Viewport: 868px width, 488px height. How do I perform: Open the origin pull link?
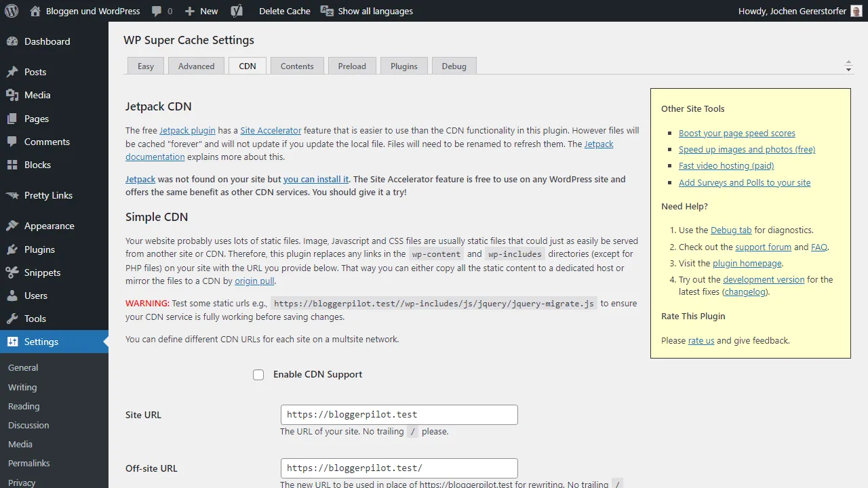click(255, 281)
